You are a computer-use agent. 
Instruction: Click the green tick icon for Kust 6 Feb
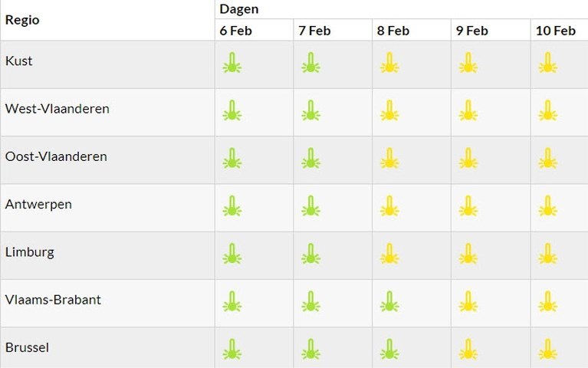pyautogui.click(x=232, y=63)
